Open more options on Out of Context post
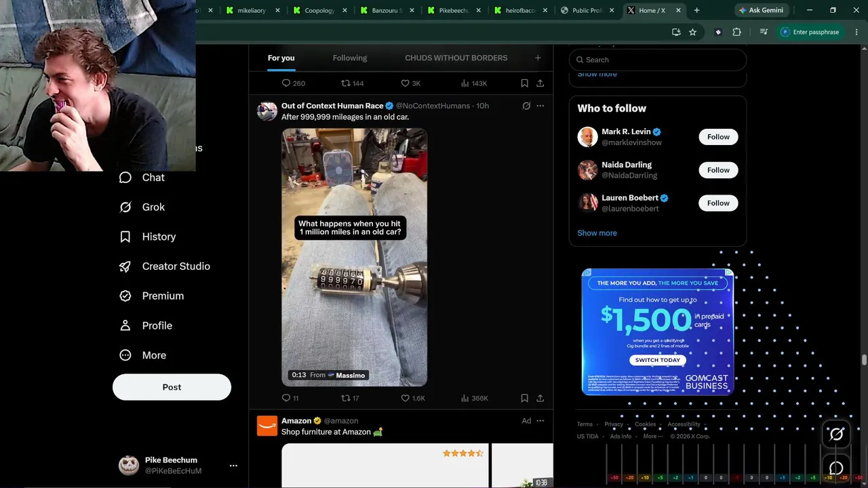Image resolution: width=868 pixels, height=488 pixels. coord(540,106)
